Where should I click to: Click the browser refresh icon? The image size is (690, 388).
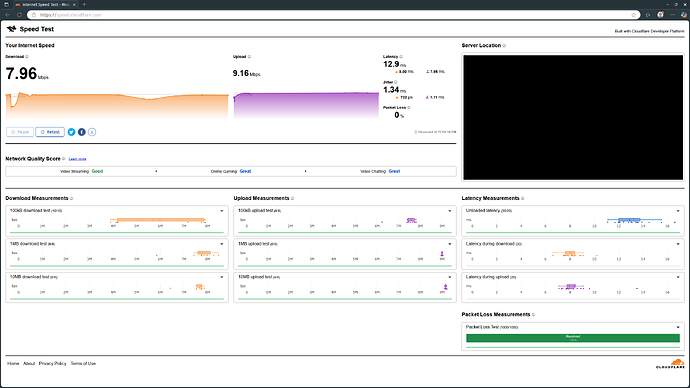tap(19, 15)
